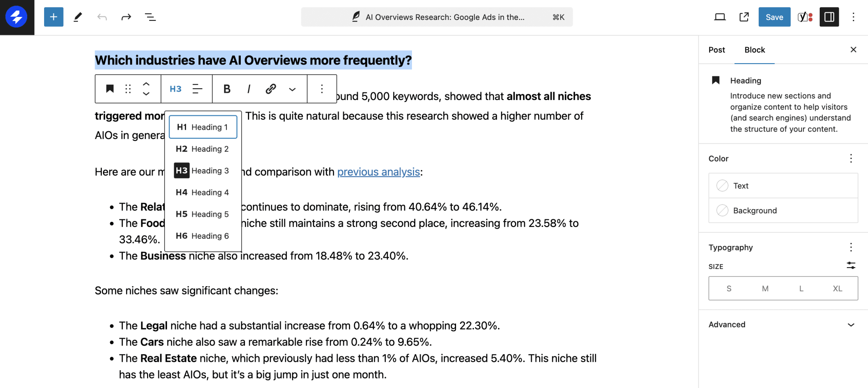Click the external preview icon
868x388 pixels.
[744, 17]
